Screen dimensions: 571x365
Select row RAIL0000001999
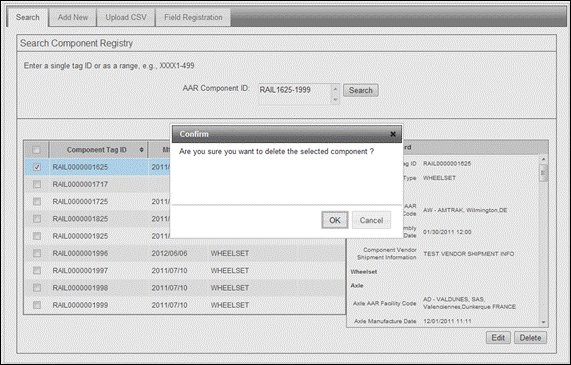185,305
